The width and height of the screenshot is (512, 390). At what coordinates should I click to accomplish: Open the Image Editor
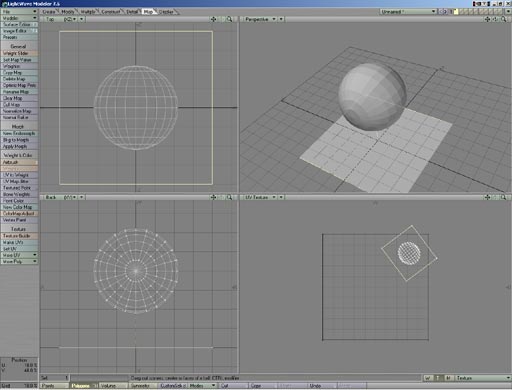19,31
